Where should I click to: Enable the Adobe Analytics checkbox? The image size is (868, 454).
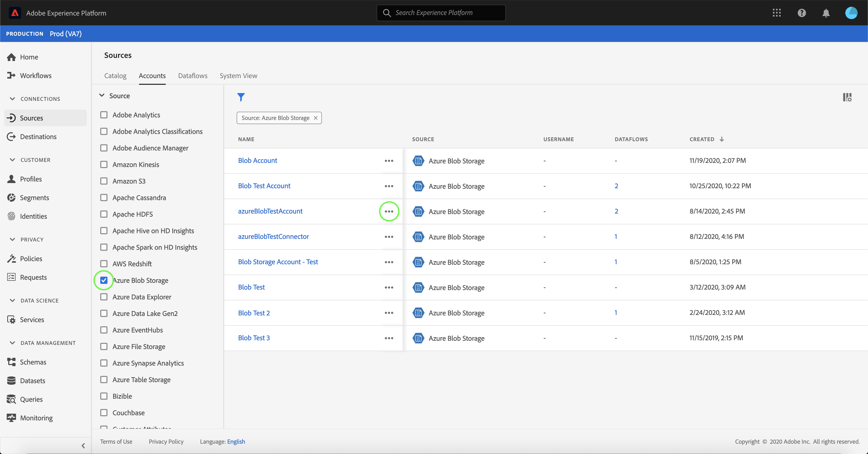point(104,115)
